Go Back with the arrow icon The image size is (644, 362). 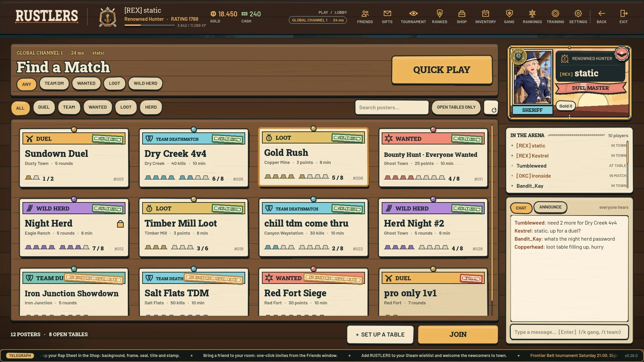click(x=601, y=17)
